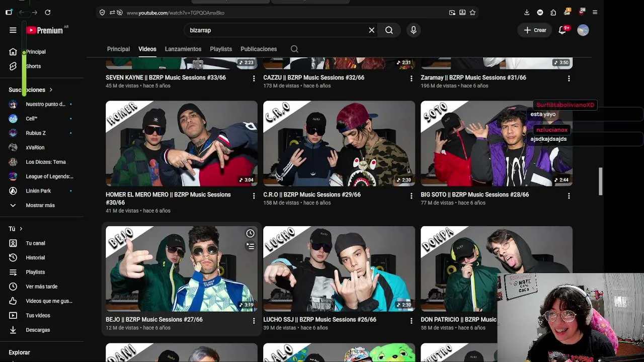Open Videos que me gustan
Viewport: 644px width, 362px height.
[x=49, y=301]
